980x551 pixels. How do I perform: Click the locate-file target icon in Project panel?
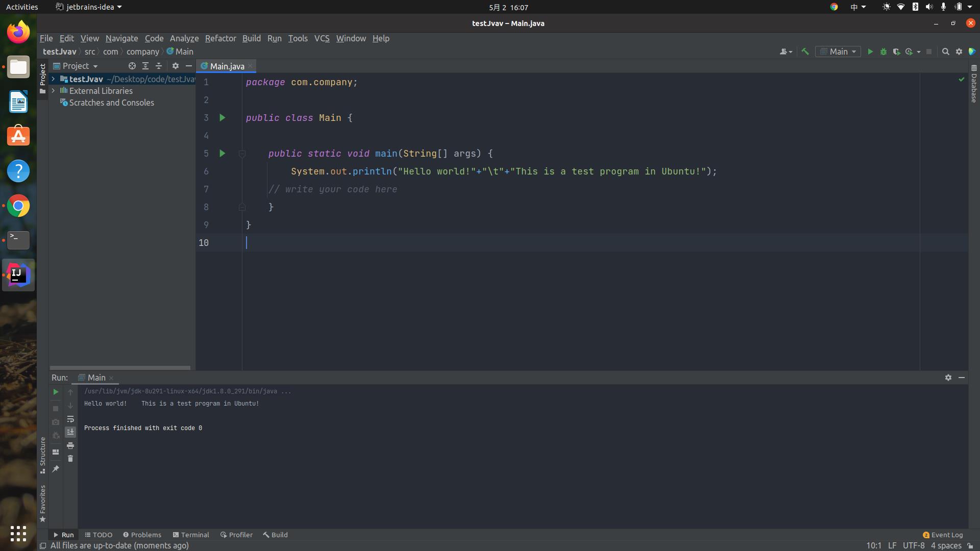pyautogui.click(x=132, y=66)
